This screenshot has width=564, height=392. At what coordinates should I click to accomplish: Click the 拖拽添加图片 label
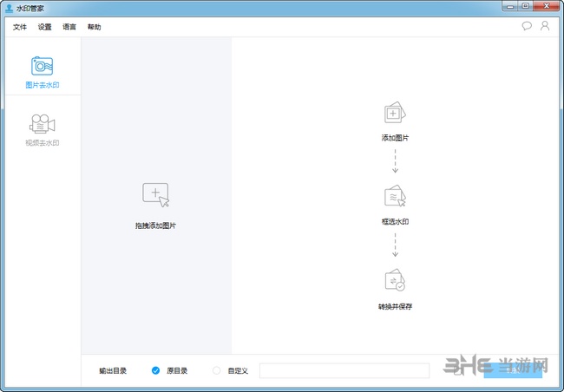coord(155,225)
